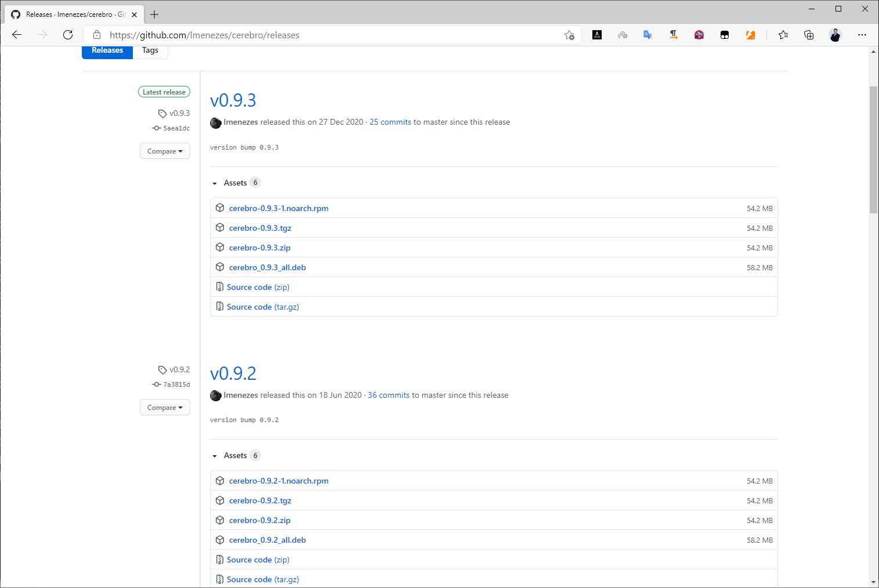Viewport: 879px width, 588px height.
Task: Reload the GitHub releases page
Action: click(68, 35)
